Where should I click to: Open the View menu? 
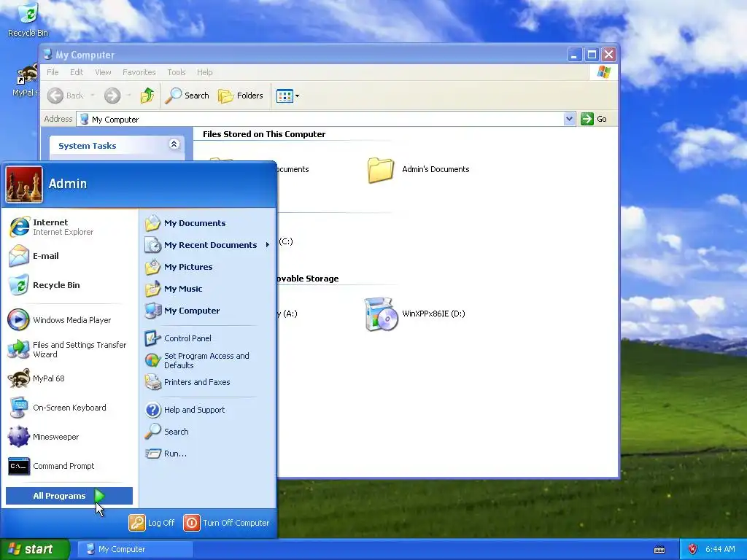click(x=103, y=72)
